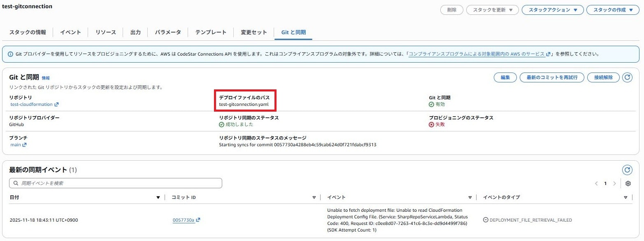Go to previous page of sync events

tap(596, 183)
